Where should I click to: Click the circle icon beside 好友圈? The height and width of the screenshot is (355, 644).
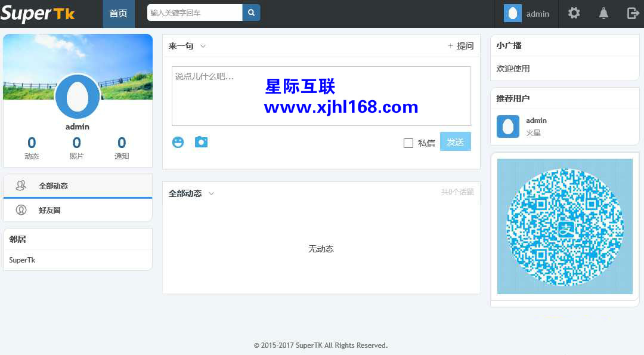[21, 209]
